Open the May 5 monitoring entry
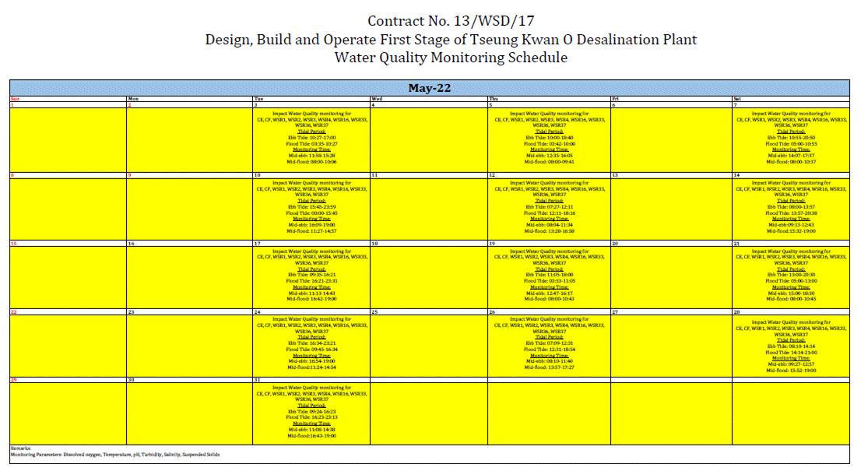The height and width of the screenshot is (471, 868). [x=550, y=139]
